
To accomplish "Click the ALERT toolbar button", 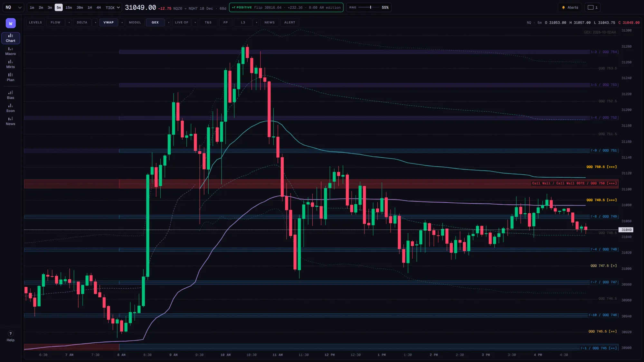I will coord(290,23).
